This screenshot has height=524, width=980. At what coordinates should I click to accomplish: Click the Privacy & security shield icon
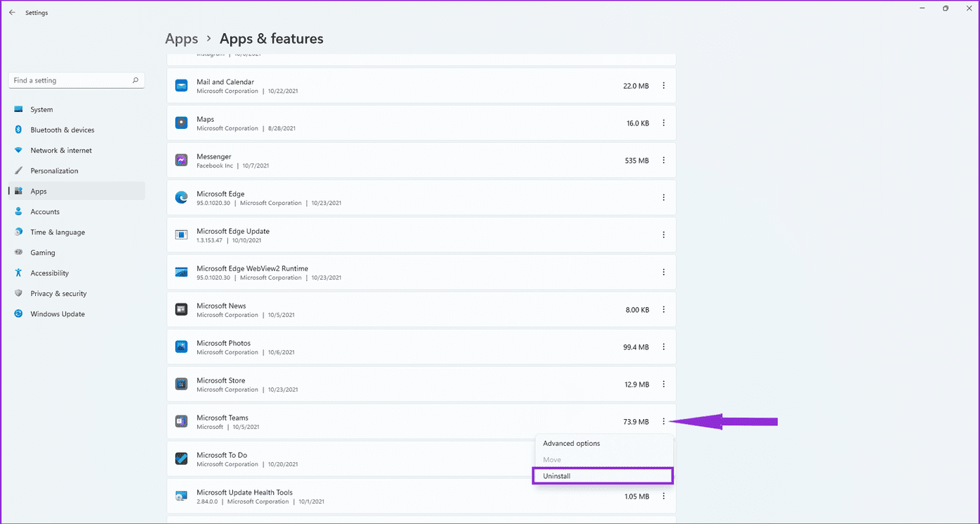[x=18, y=294]
